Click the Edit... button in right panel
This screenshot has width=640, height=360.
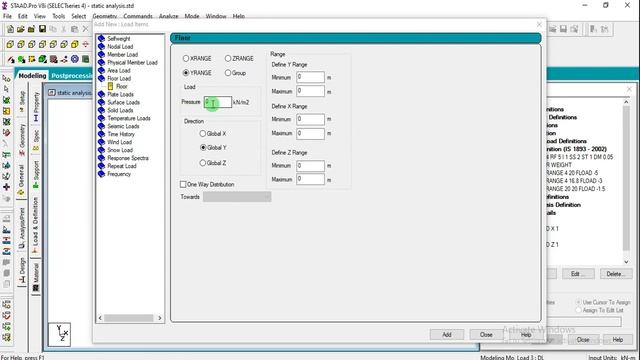[578, 274]
